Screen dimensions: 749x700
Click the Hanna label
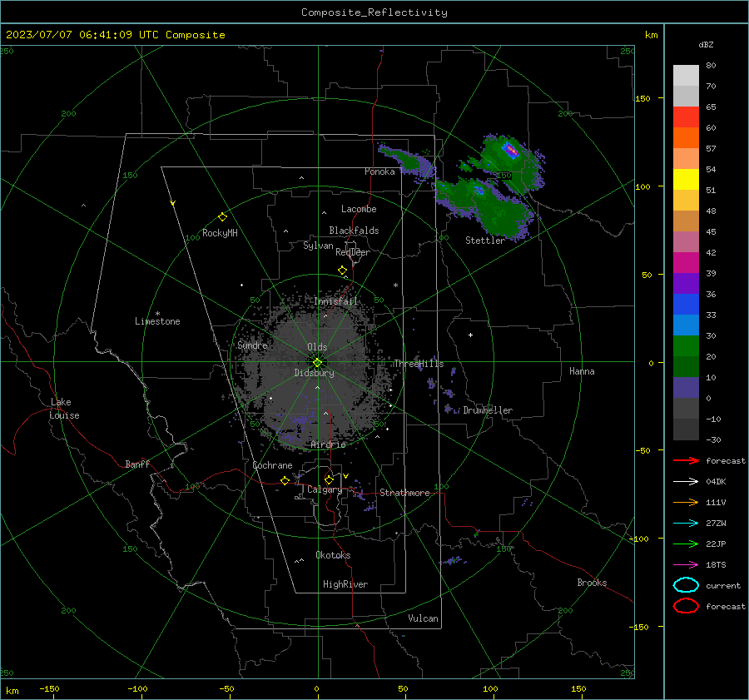coord(582,371)
